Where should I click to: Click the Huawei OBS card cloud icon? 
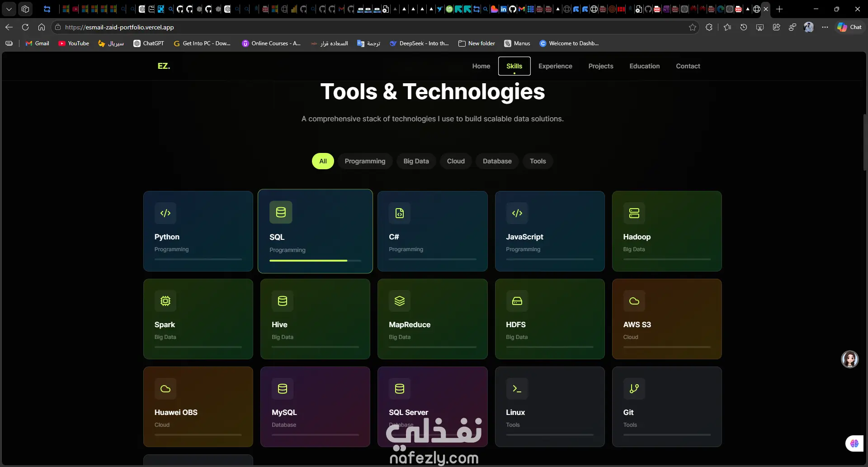[x=165, y=389]
